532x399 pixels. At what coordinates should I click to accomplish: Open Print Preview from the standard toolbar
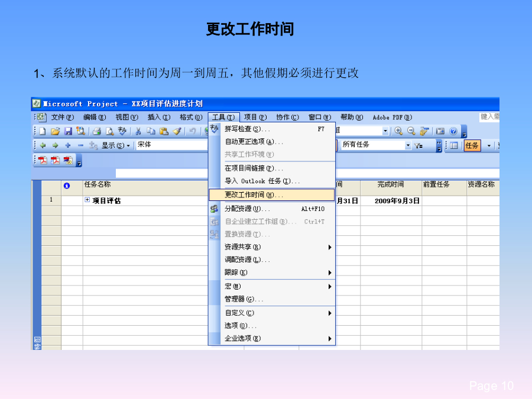click(109, 131)
